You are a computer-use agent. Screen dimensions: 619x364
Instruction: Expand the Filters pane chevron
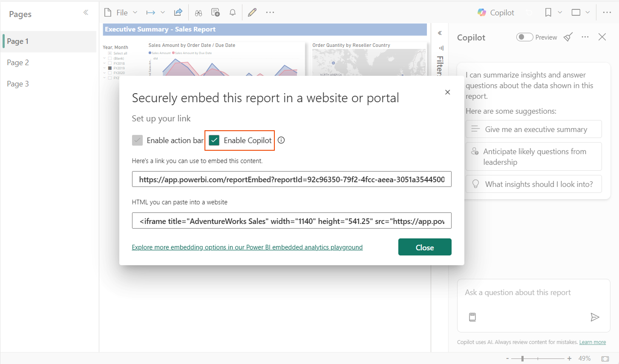pyautogui.click(x=440, y=33)
